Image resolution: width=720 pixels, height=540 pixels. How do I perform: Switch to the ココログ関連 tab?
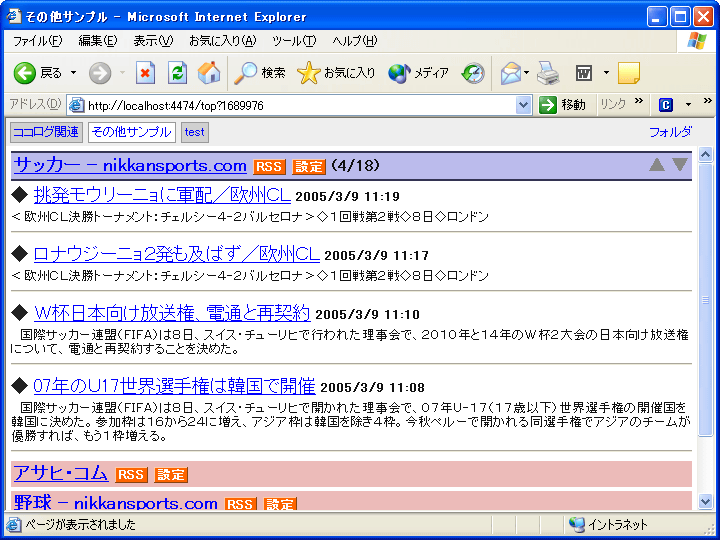pos(46,132)
